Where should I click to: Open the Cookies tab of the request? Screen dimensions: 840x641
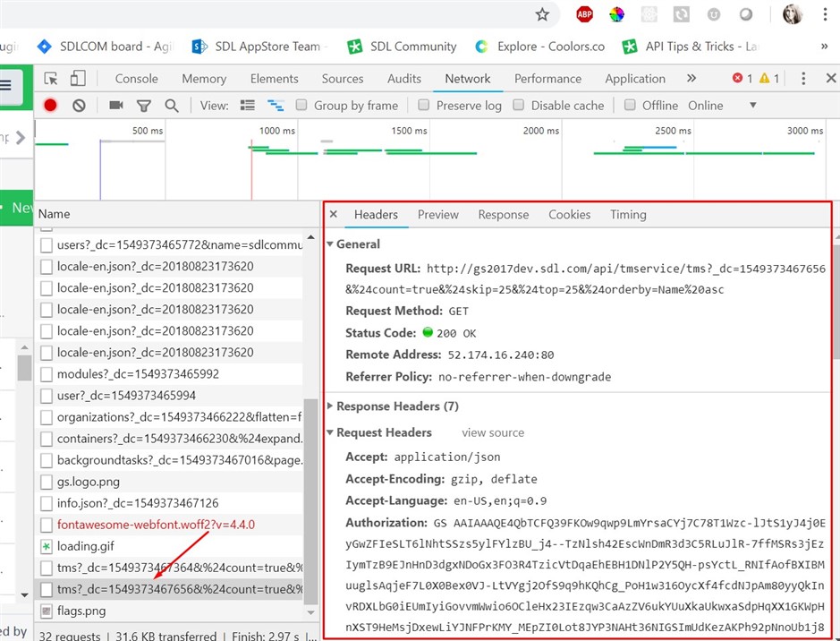pyautogui.click(x=570, y=214)
